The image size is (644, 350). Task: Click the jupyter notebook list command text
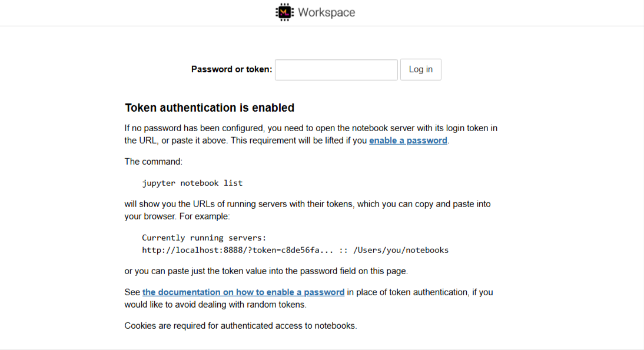coord(192,183)
